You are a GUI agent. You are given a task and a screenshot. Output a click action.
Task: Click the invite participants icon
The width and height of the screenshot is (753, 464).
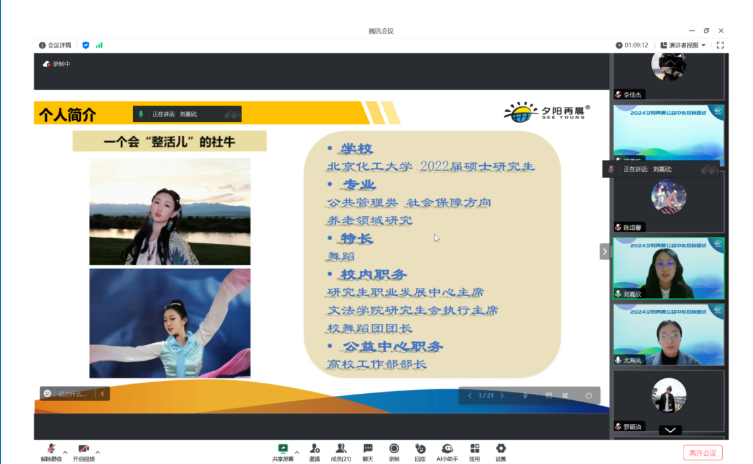[315, 450]
